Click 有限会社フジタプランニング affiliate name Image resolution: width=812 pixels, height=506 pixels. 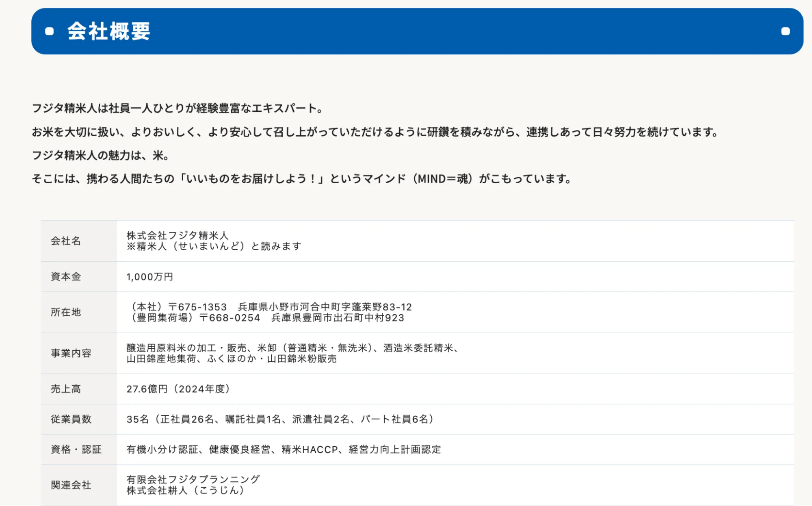click(193, 480)
